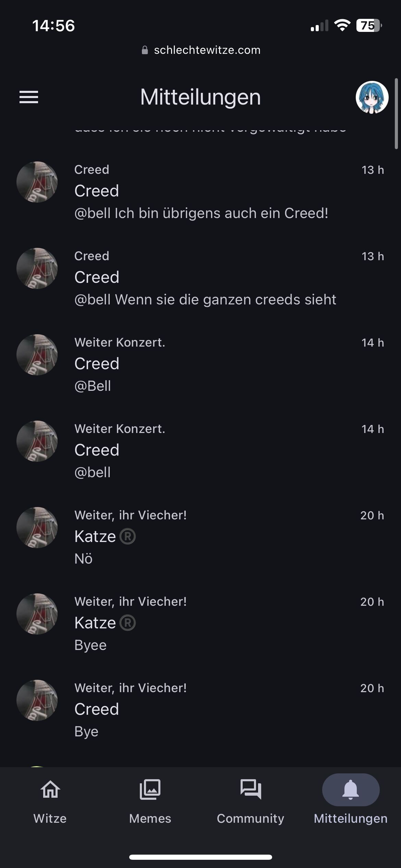Viewport: 401px width, 868px height.
Task: Click the page scrollbar on the right
Action: [x=396, y=114]
